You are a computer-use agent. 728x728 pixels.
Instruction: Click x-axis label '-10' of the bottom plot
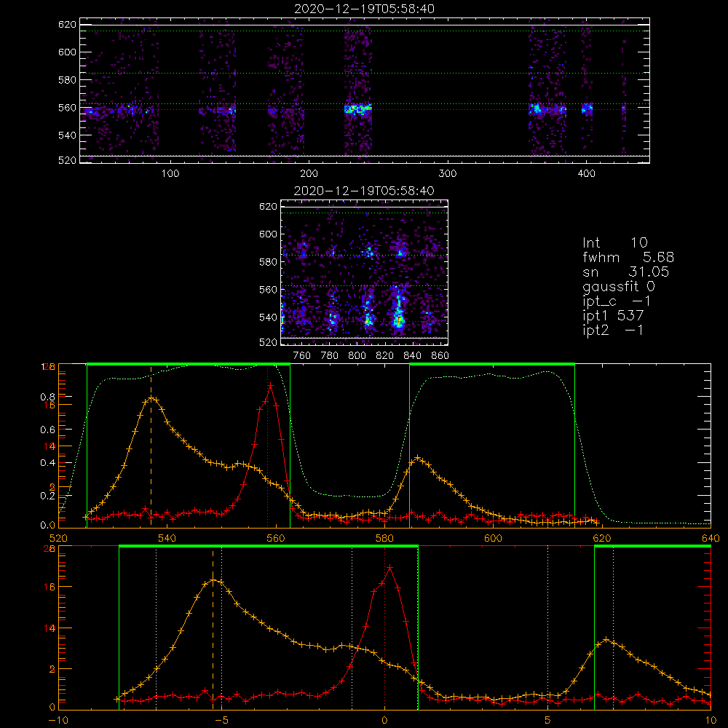(x=58, y=720)
